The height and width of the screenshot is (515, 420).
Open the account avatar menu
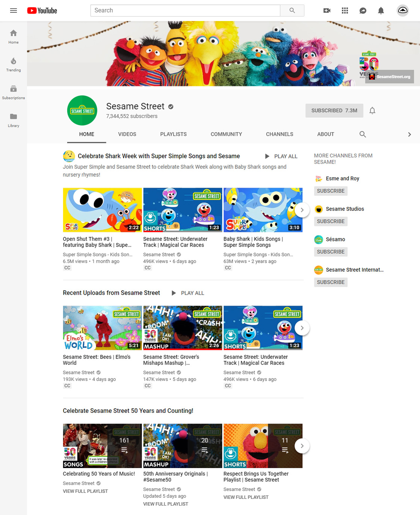pos(403,11)
